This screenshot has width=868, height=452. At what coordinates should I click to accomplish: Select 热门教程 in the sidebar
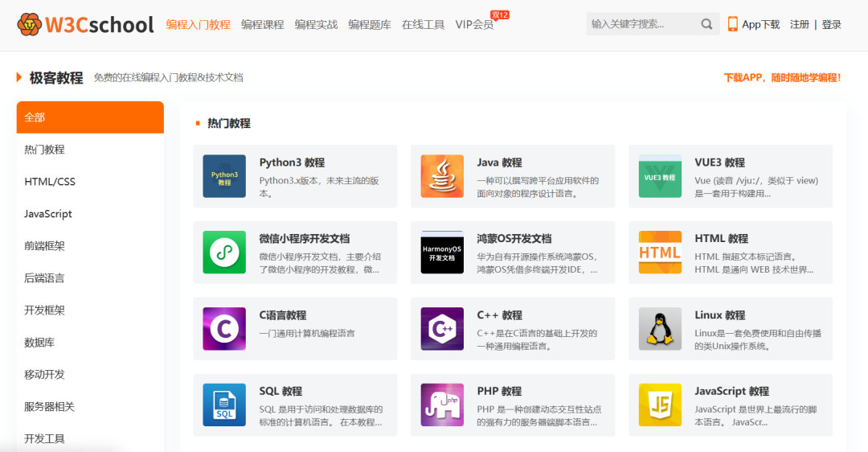tap(90, 150)
